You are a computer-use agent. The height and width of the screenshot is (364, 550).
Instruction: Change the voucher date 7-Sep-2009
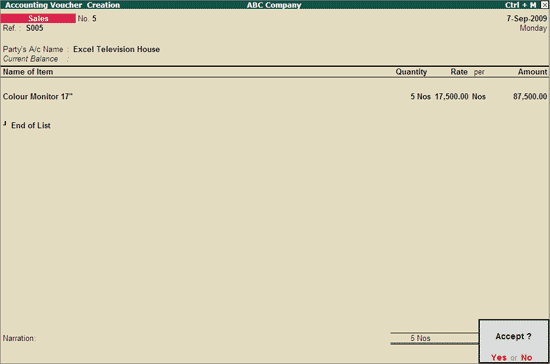526,18
